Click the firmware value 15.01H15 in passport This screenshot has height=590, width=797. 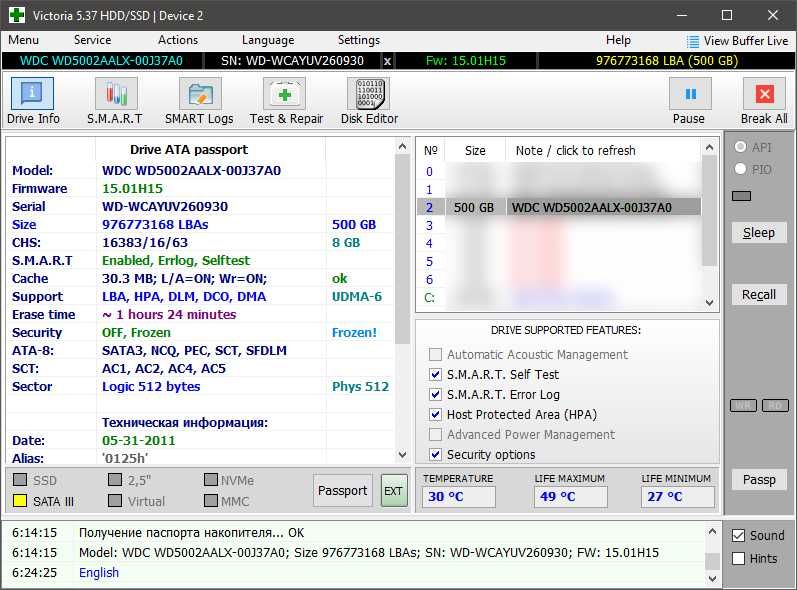click(x=133, y=189)
